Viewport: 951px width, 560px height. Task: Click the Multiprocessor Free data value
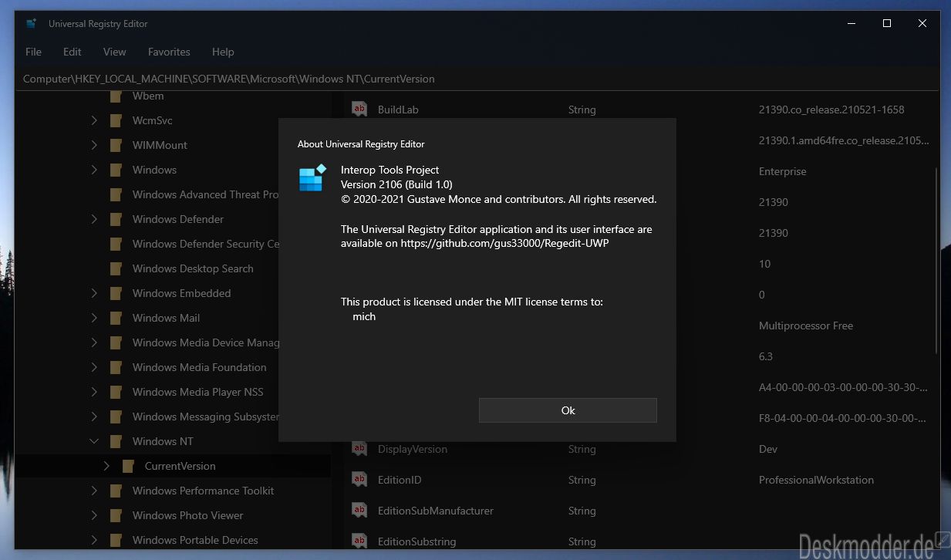point(806,326)
